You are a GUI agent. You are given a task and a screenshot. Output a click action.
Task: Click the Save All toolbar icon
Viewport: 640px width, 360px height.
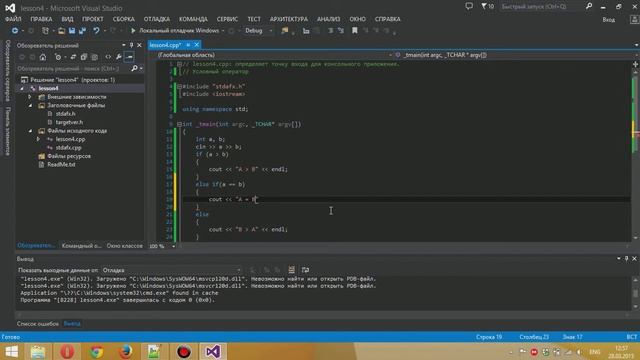pos(82,31)
